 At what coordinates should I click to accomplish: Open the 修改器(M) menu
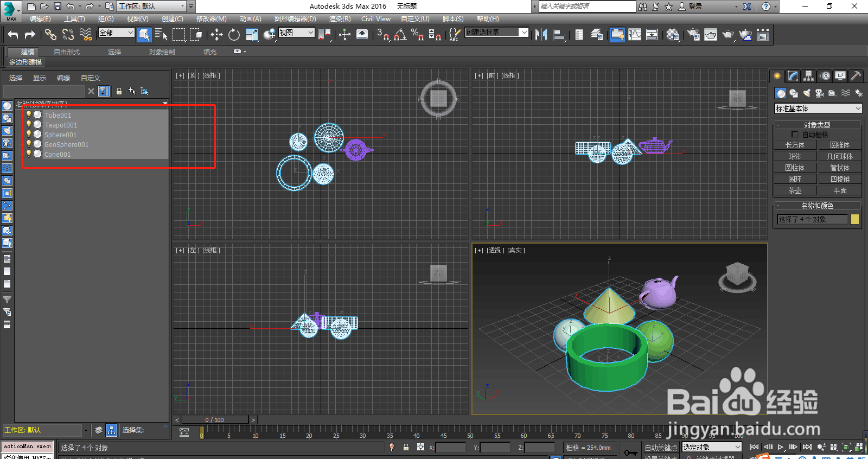(x=211, y=18)
